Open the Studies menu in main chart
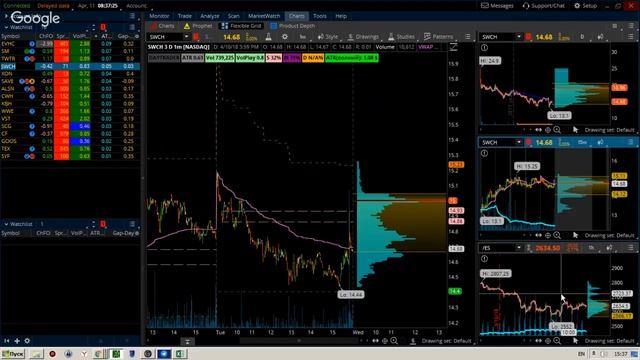Image resolution: width=640 pixels, height=360 pixels. pos(401,37)
